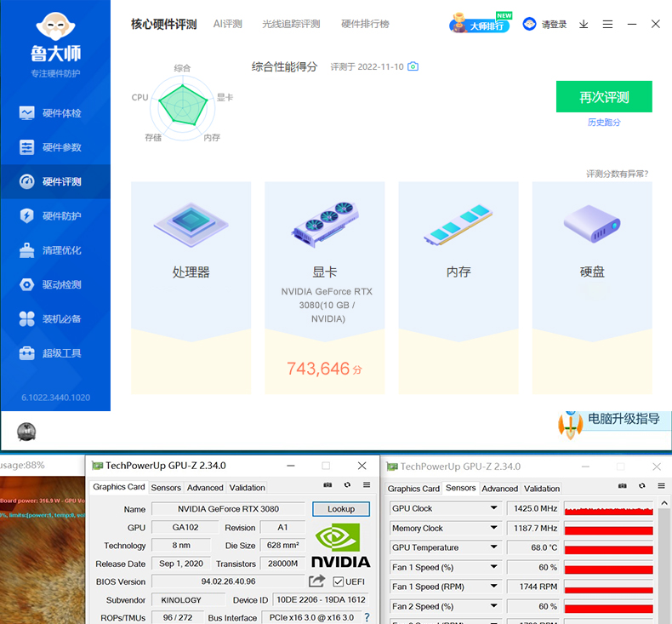Click the Fan 1 Speed (RPM) red graph
Viewport: 672px width, 624px height.
coord(608,587)
